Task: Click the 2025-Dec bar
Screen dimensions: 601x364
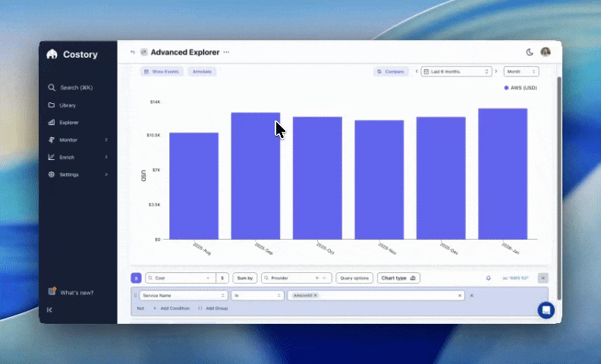Action: (441, 178)
